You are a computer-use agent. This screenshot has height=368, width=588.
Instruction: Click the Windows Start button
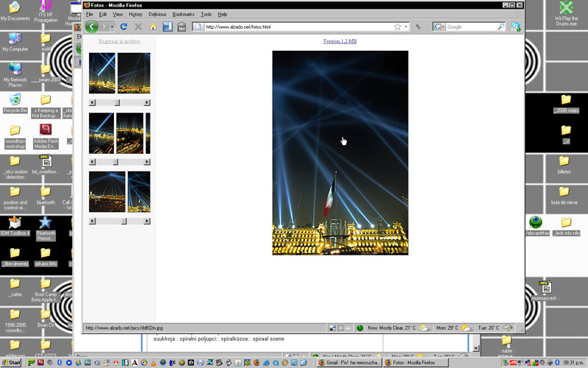click(x=11, y=363)
